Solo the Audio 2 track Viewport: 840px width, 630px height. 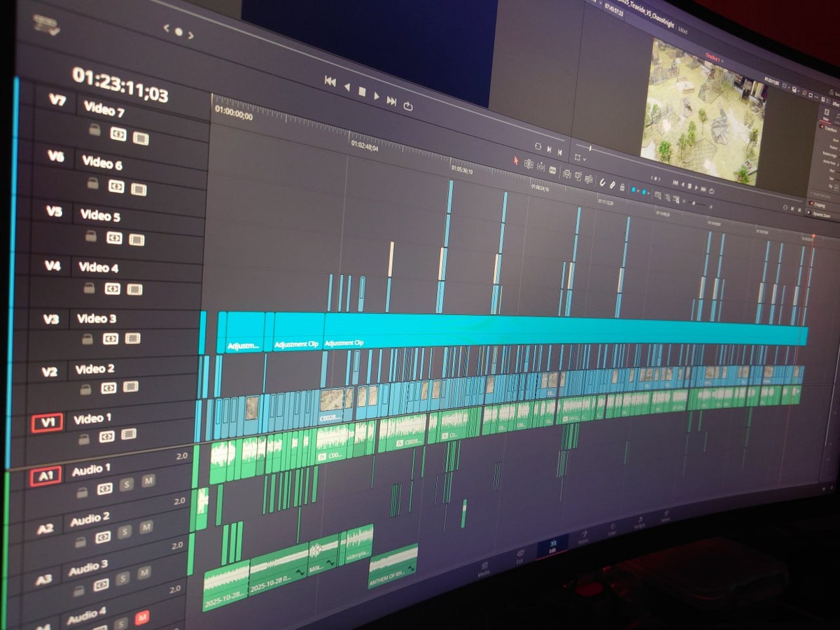pos(124,532)
